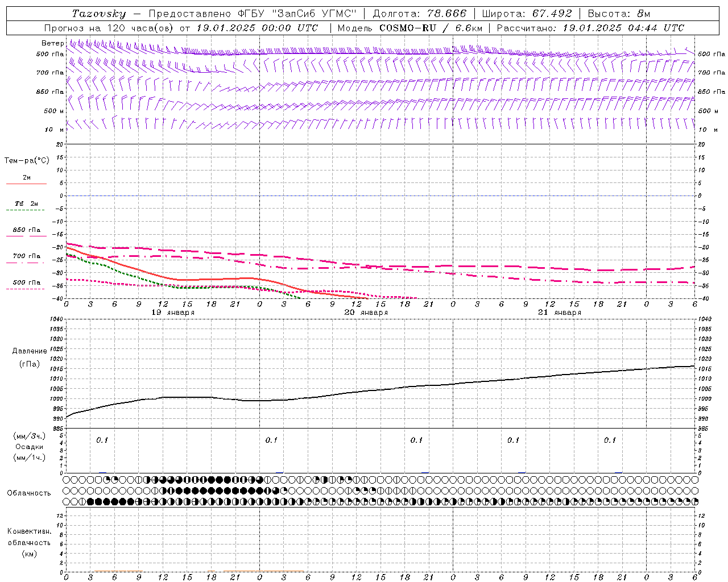Click the "(мм/1ч.)" precipitation unit label
This screenshot has width=728, height=582.
(x=30, y=458)
